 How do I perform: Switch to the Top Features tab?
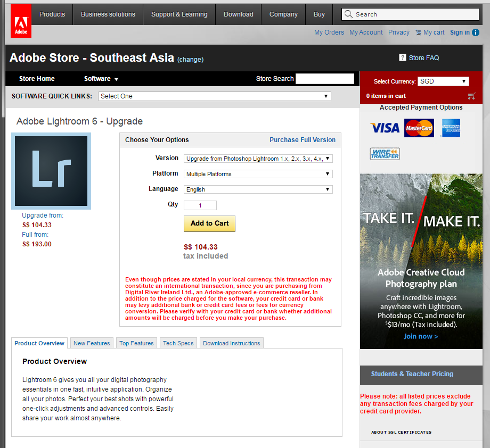(x=136, y=343)
